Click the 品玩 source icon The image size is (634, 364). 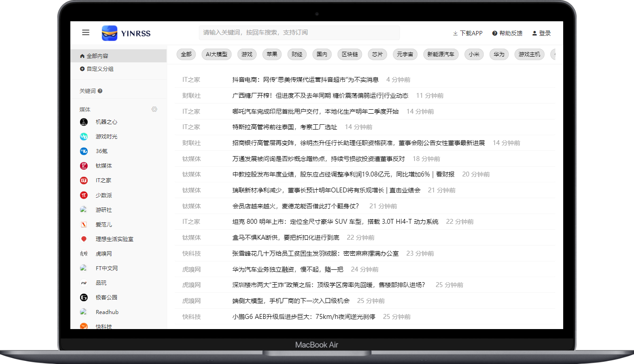[x=84, y=283]
